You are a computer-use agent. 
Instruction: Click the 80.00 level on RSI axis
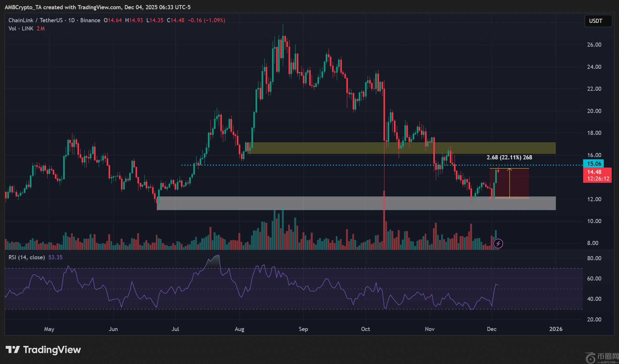coord(594,258)
